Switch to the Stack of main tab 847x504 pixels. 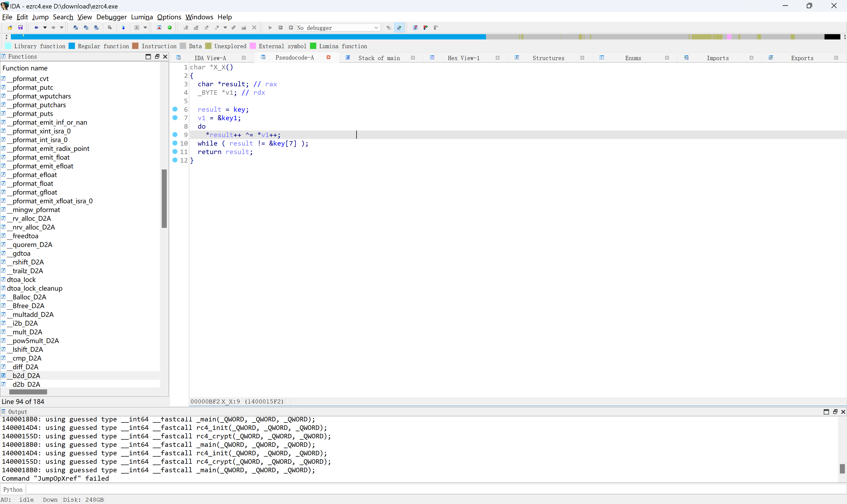pyautogui.click(x=379, y=58)
